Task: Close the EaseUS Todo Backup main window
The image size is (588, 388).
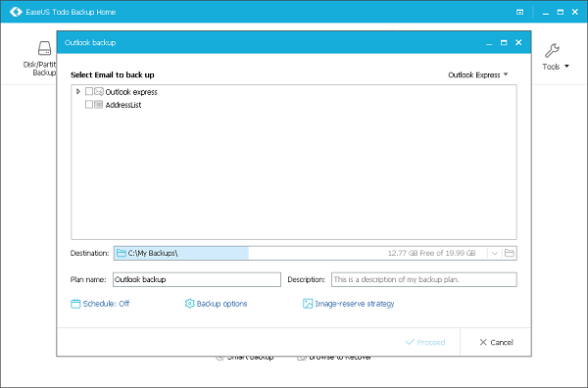Action: pos(575,12)
